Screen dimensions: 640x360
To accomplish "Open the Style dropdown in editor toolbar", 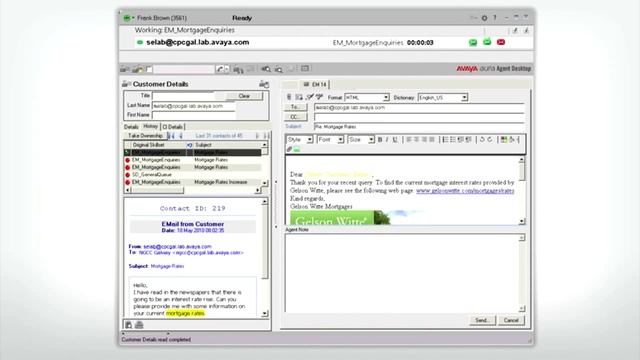I will (x=309, y=140).
